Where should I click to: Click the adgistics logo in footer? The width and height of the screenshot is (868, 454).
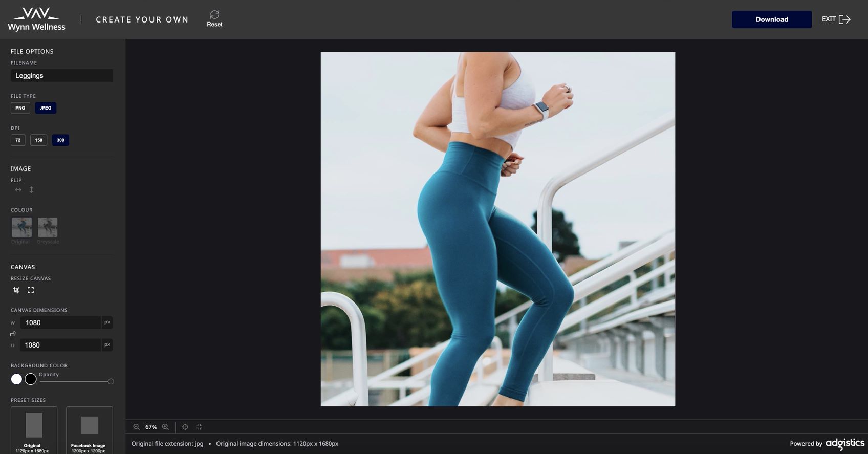tap(845, 443)
